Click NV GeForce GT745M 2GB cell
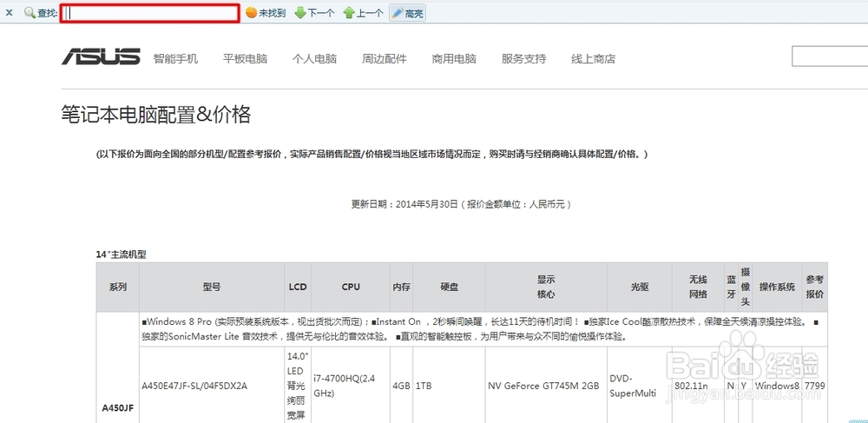 (x=543, y=386)
